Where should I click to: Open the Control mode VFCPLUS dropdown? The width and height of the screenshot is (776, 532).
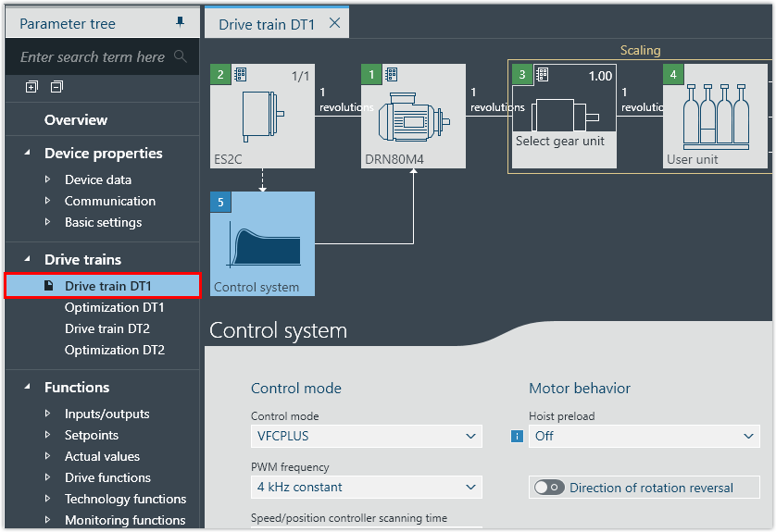(x=366, y=436)
